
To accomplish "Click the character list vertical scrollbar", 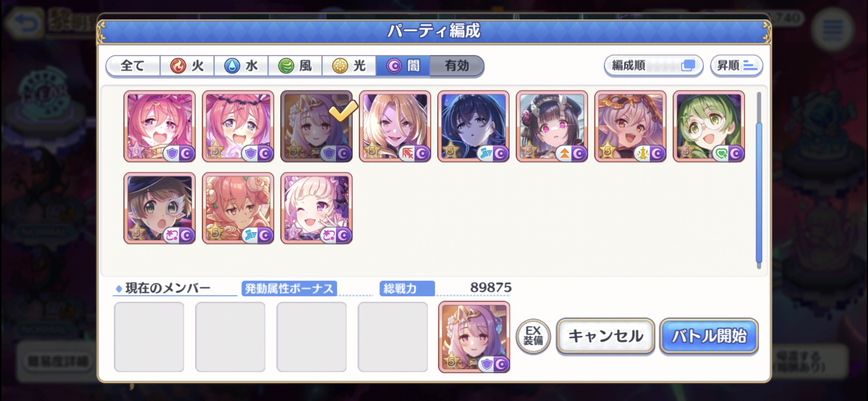I will pos(759,180).
